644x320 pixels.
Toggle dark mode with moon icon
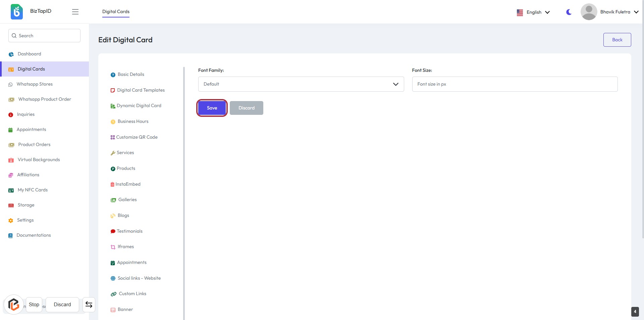[569, 12]
